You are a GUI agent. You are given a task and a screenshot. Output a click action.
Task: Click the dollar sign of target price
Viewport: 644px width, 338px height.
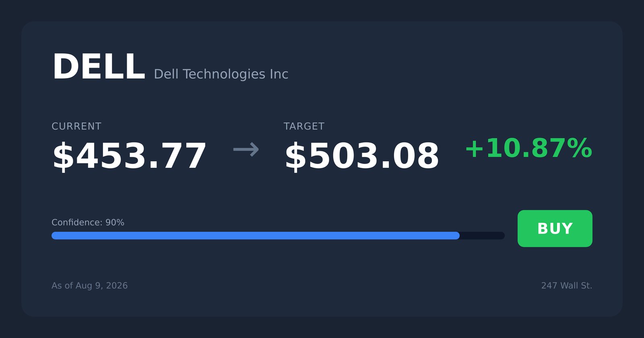(296, 157)
